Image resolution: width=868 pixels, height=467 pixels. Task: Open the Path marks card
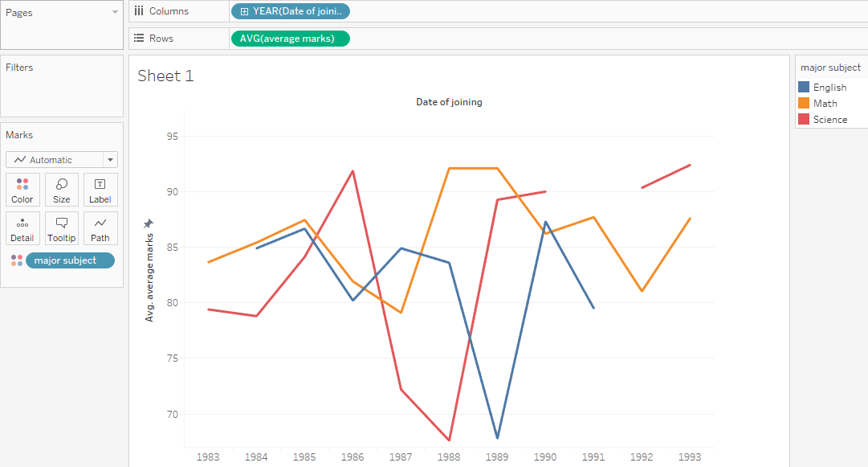point(100,228)
